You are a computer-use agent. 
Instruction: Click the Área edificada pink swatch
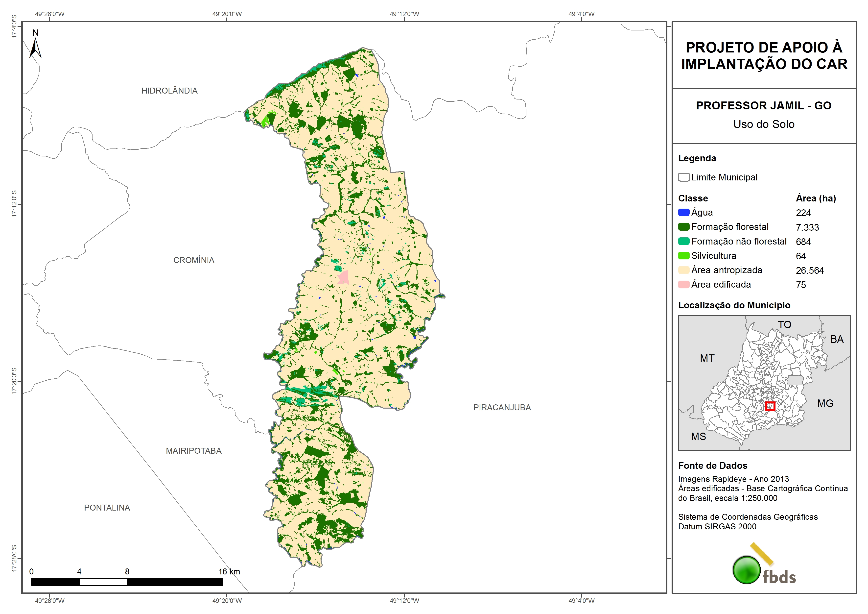tap(683, 285)
